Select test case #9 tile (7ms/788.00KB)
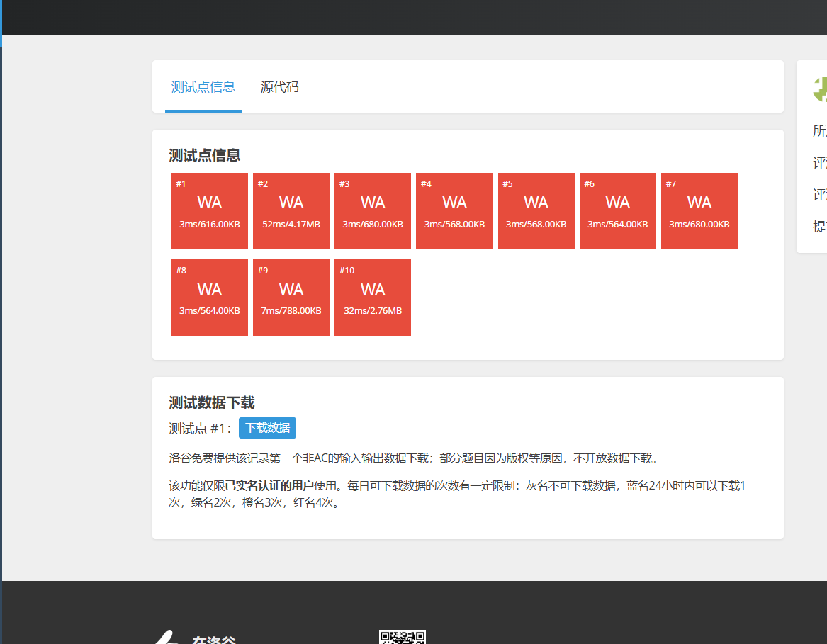This screenshot has height=644, width=827. tap(291, 298)
